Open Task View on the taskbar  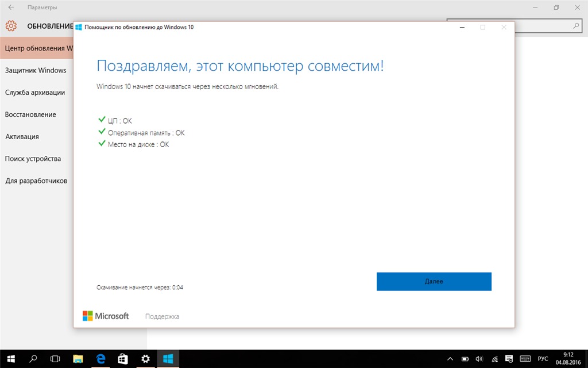55,359
